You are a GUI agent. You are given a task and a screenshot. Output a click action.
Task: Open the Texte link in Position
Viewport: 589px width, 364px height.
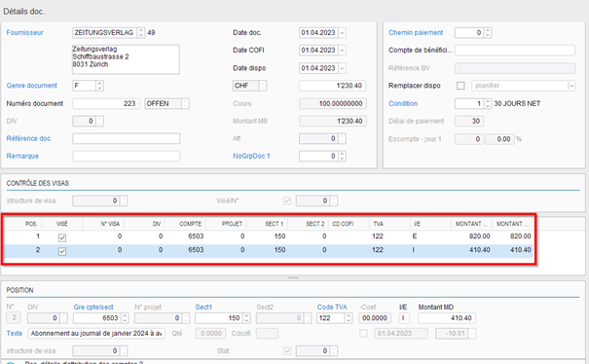pos(15,333)
